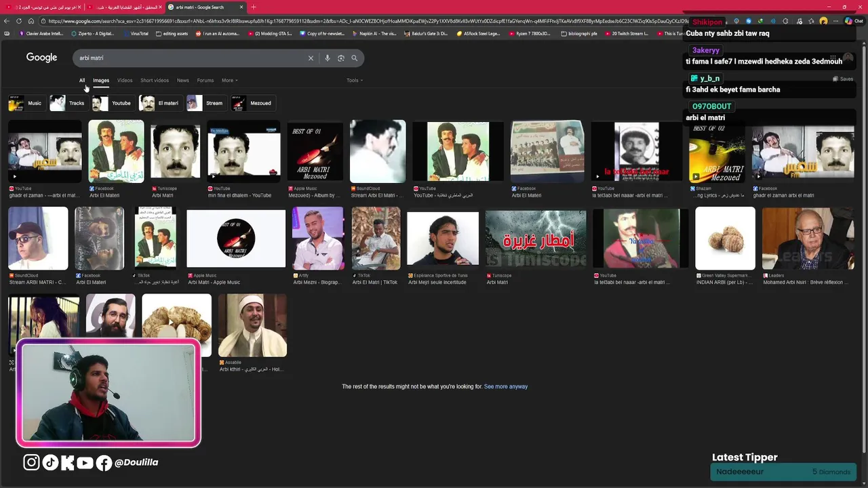Go back with the browser back arrow
Viewport: 868px width, 488px height.
pyautogui.click(x=7, y=21)
